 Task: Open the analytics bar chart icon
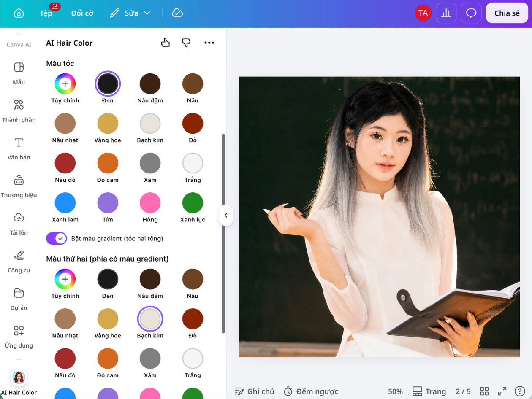pos(446,13)
